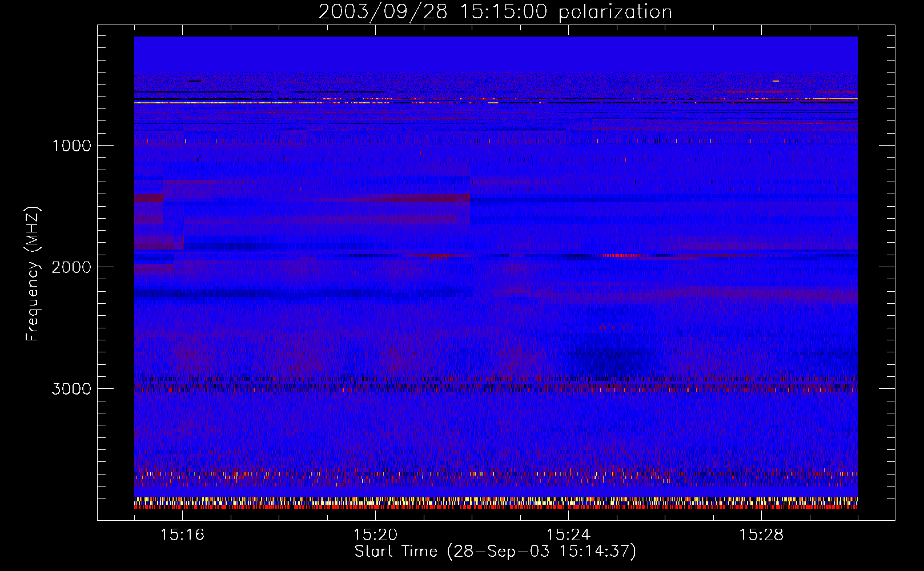Click the 3000 frequency tick label
Screen dimensions: 924x571
(x=71, y=389)
